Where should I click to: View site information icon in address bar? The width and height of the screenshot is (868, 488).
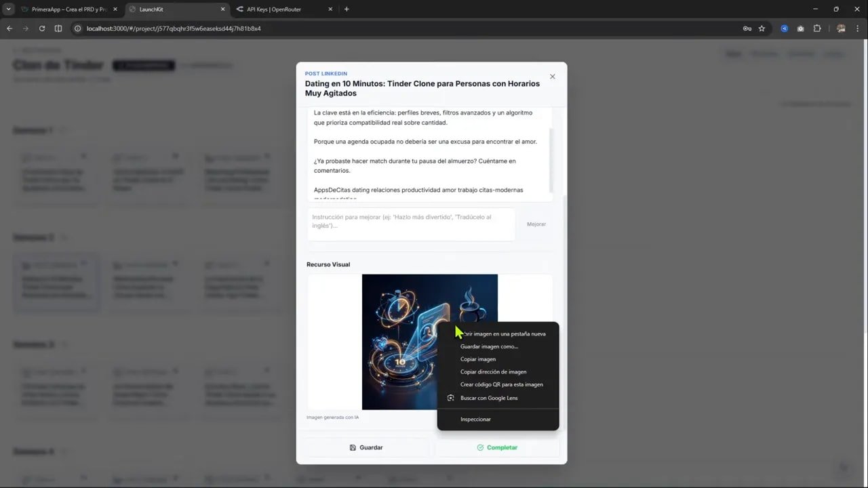pyautogui.click(x=77, y=28)
